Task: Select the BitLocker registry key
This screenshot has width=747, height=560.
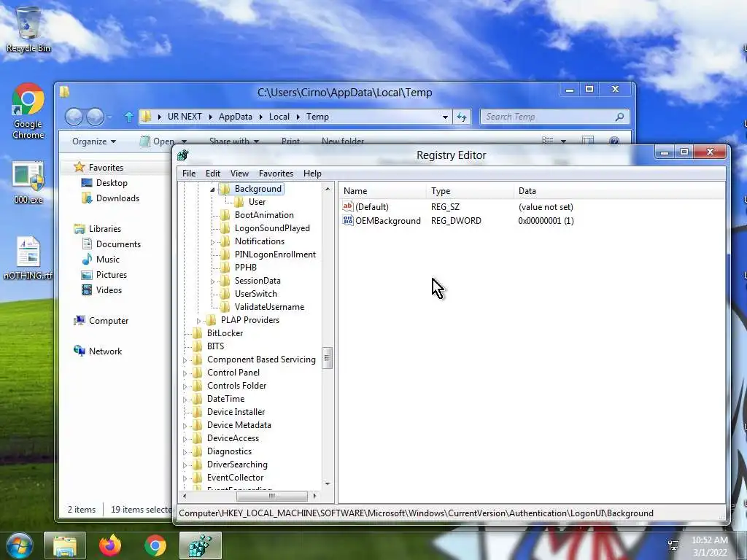Action: 225,333
